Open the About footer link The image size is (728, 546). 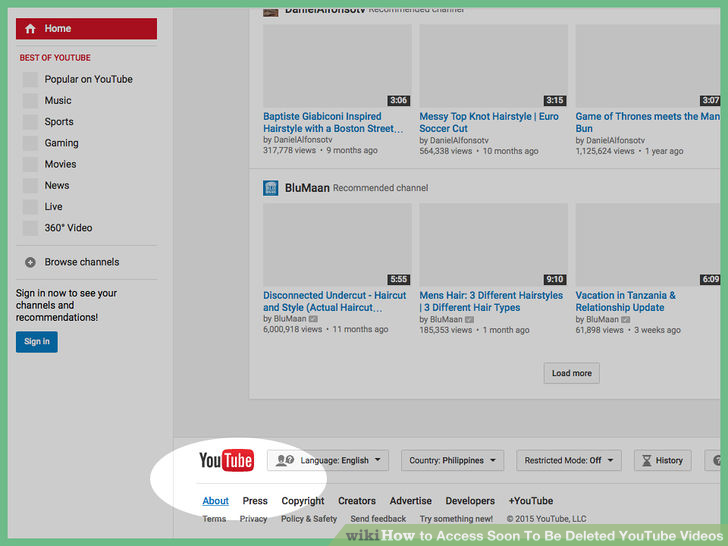(x=215, y=501)
